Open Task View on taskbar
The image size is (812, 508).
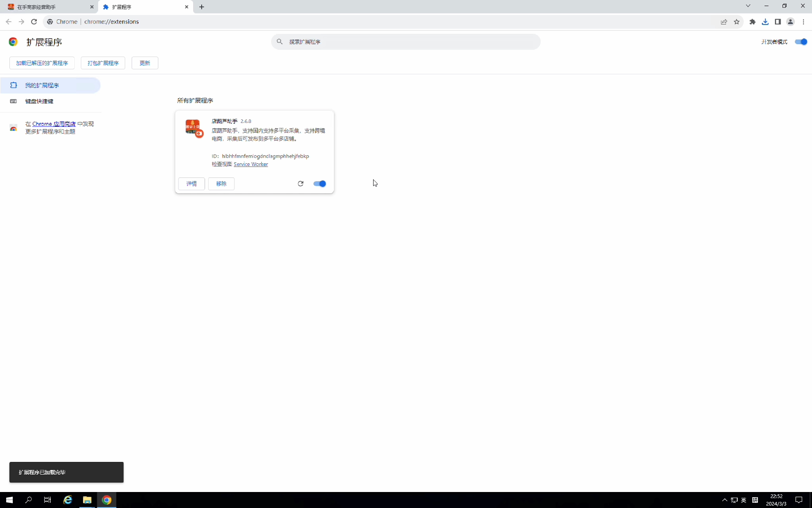click(47, 500)
